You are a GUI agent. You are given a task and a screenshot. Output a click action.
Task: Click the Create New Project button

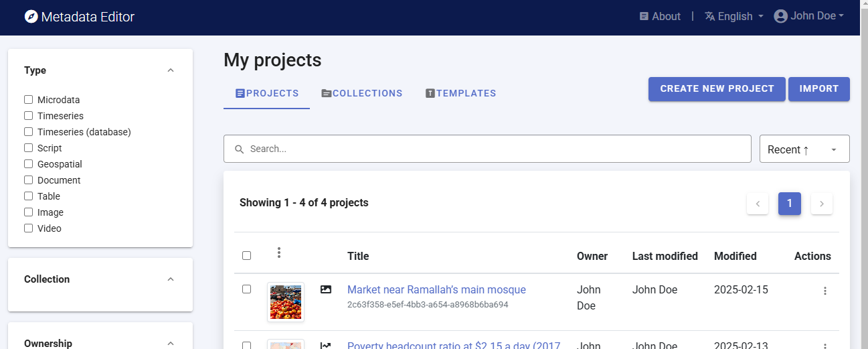click(716, 89)
